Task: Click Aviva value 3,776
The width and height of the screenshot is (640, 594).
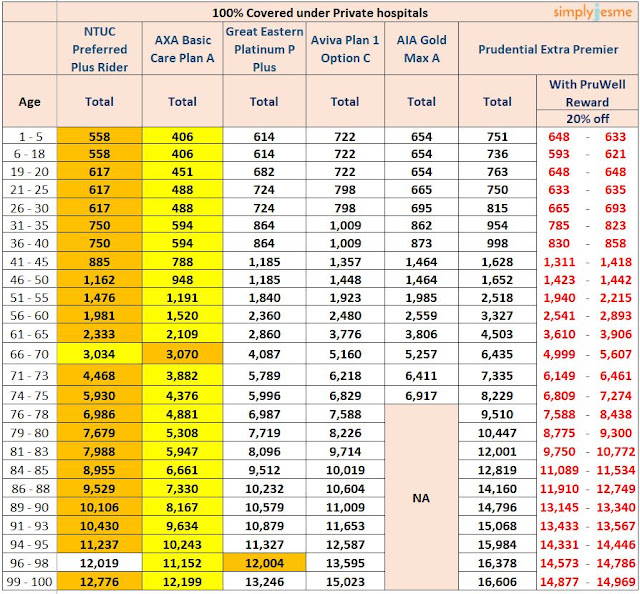Action: click(345, 334)
